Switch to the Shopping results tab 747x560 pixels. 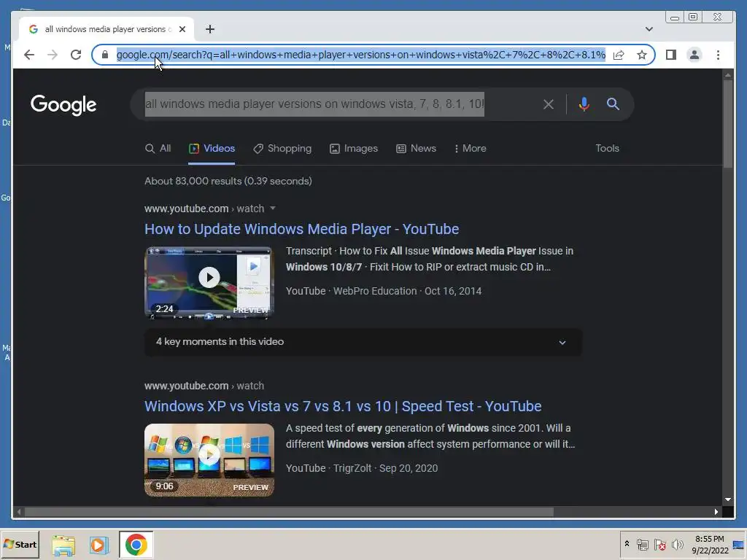click(x=282, y=149)
